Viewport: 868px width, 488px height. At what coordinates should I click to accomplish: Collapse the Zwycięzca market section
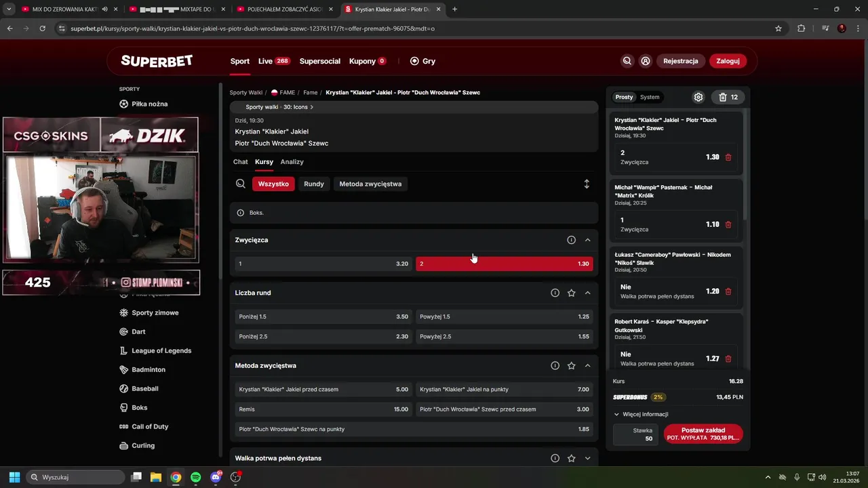click(587, 240)
